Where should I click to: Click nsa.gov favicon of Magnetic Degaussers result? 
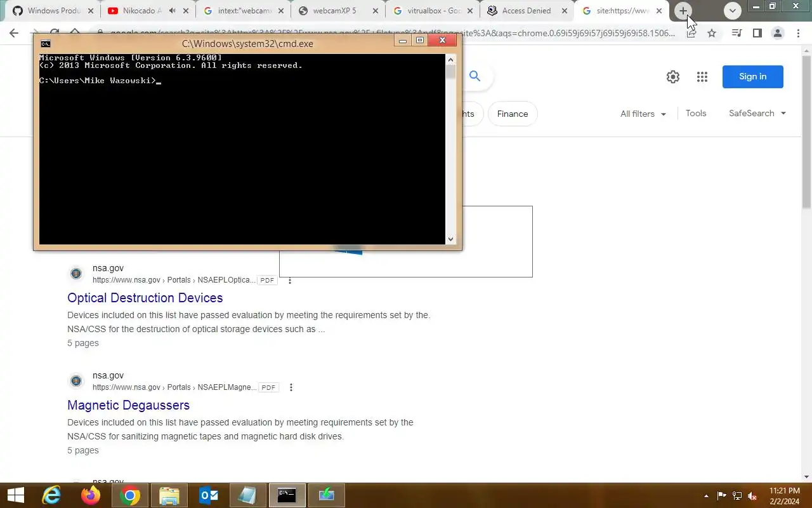point(76,381)
